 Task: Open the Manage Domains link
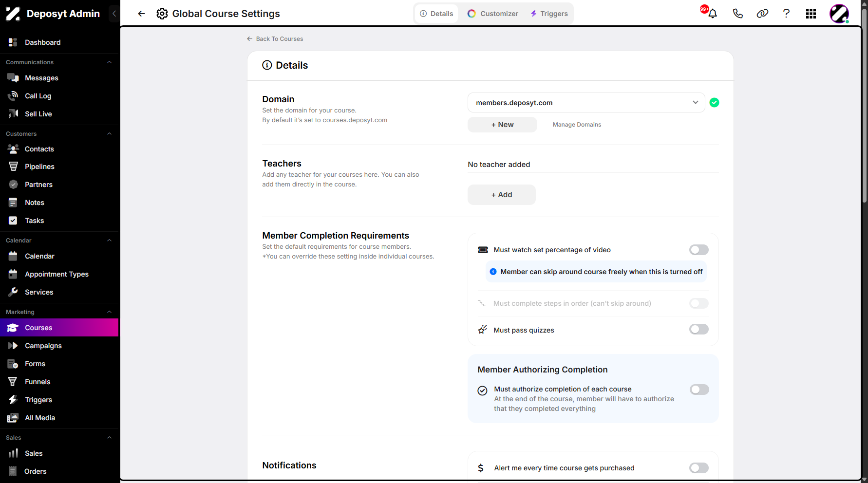(x=577, y=125)
